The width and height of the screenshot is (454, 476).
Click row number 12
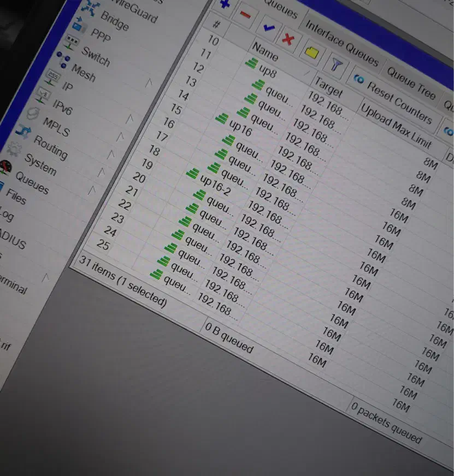coord(198,67)
